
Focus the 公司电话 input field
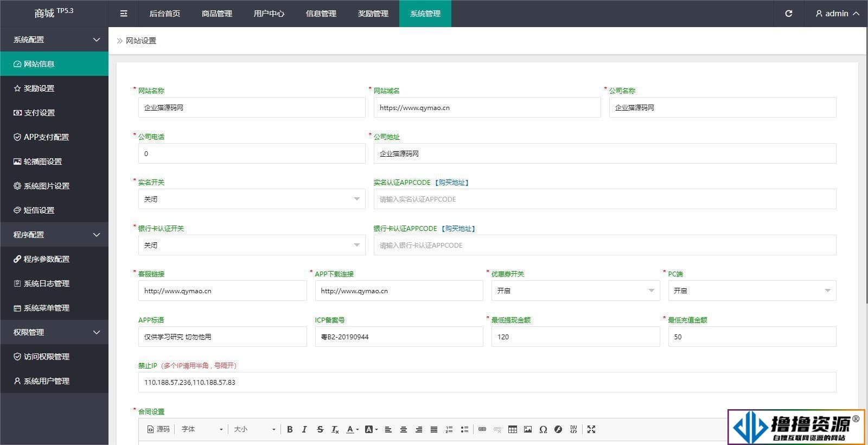click(x=252, y=153)
